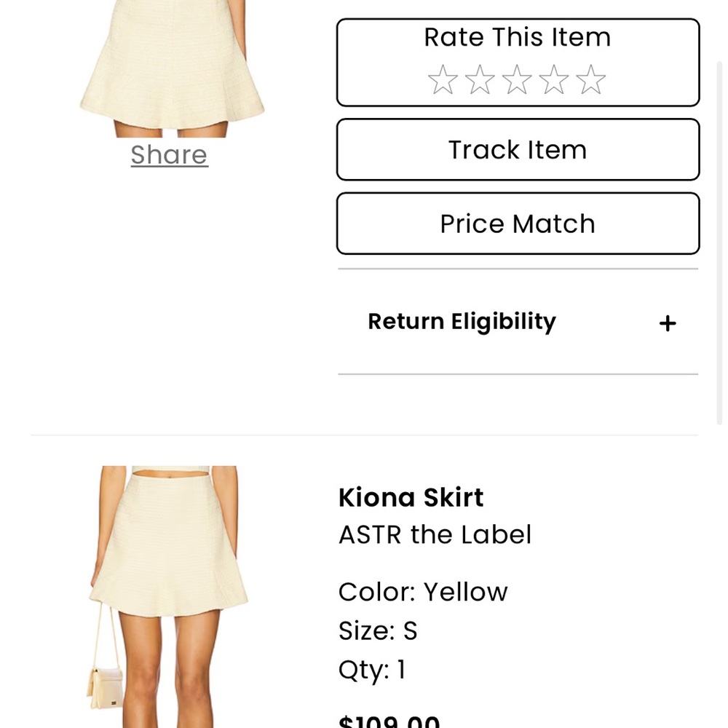Select the second rating star

click(480, 79)
